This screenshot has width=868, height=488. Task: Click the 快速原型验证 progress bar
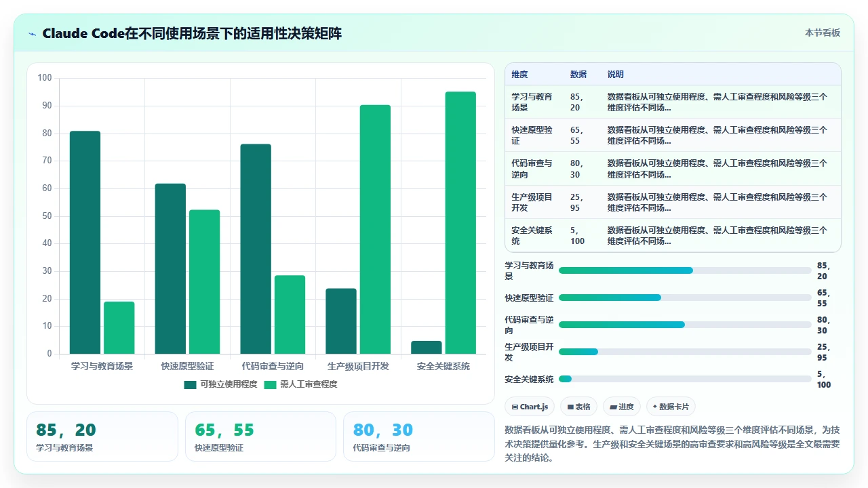pyautogui.click(x=685, y=298)
